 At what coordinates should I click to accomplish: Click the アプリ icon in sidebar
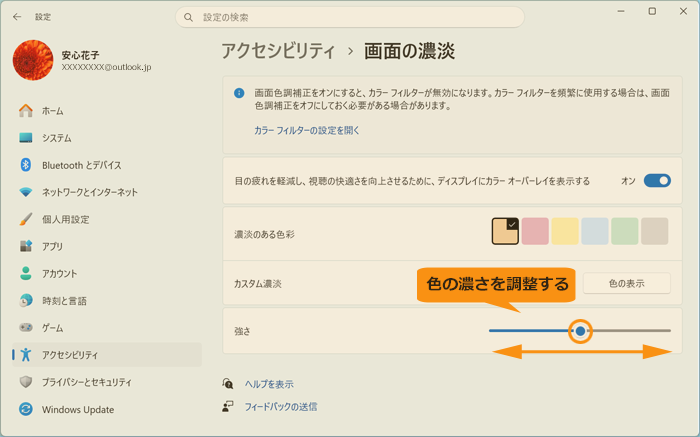[x=26, y=246]
